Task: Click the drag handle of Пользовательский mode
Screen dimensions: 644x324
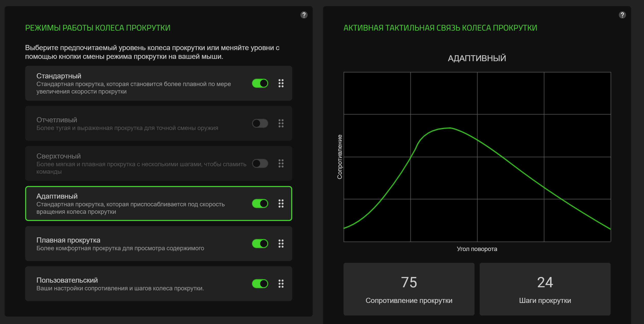Action: pos(281,284)
